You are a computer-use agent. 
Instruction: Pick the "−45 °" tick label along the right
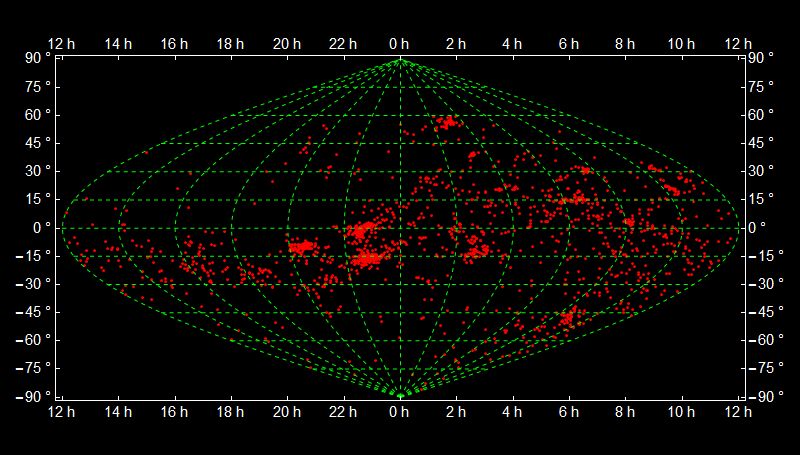tap(766, 312)
